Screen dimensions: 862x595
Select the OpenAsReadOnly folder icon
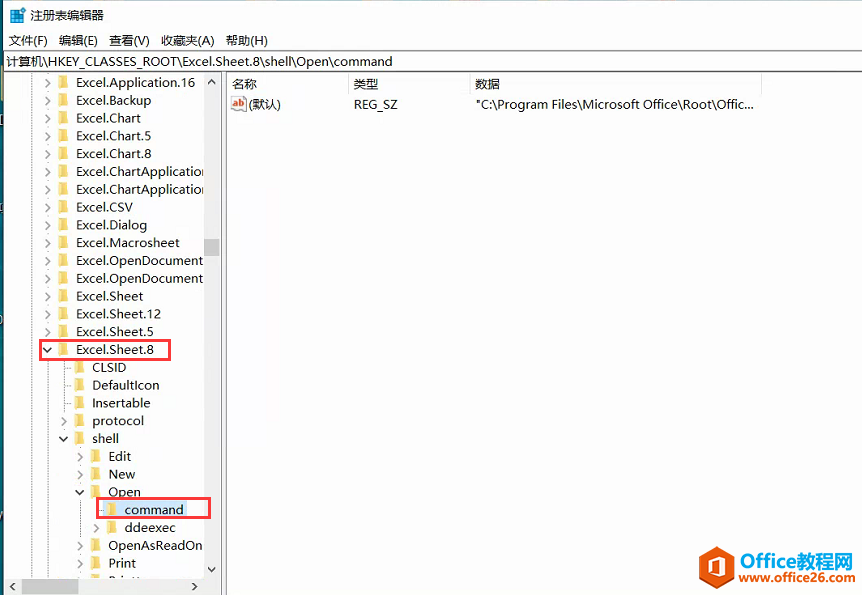96,545
